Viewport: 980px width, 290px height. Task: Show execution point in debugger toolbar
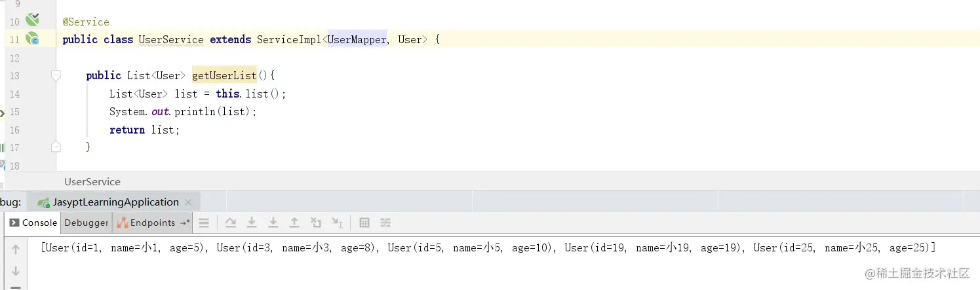204,223
